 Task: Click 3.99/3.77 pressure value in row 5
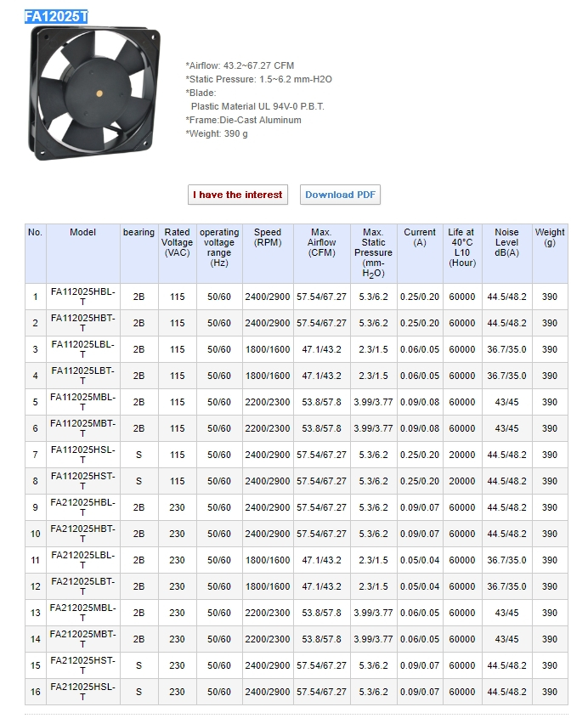click(x=373, y=402)
